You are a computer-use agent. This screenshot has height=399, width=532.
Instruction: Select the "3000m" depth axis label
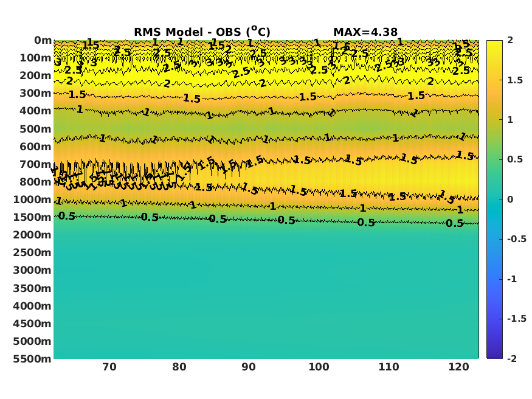tap(32, 270)
